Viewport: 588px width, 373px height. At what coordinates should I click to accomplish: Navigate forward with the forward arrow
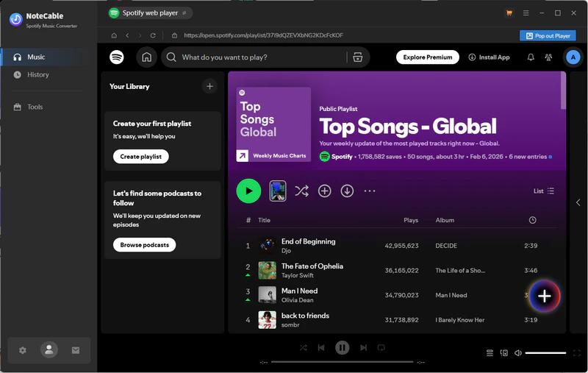[x=140, y=35]
